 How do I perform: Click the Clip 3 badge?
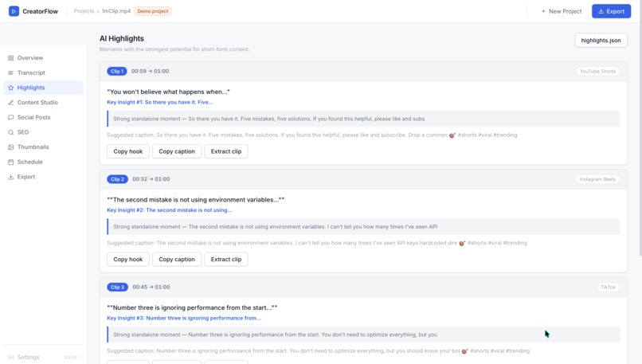pyautogui.click(x=118, y=287)
